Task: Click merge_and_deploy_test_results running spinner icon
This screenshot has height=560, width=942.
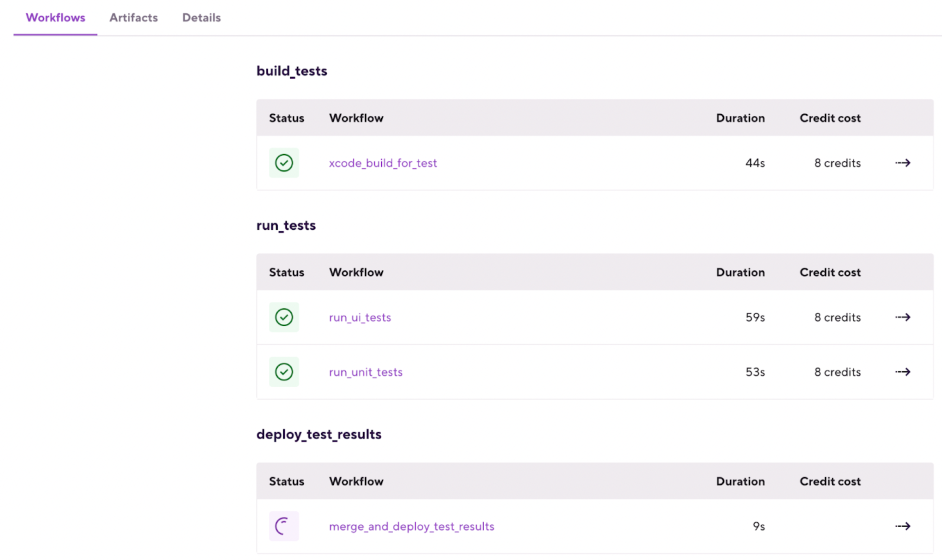Action: [x=284, y=526]
